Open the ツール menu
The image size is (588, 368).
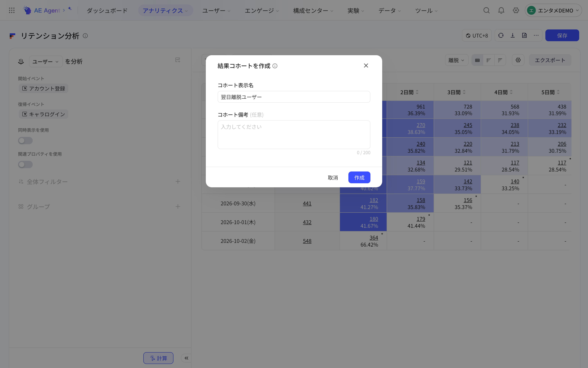pyautogui.click(x=426, y=10)
